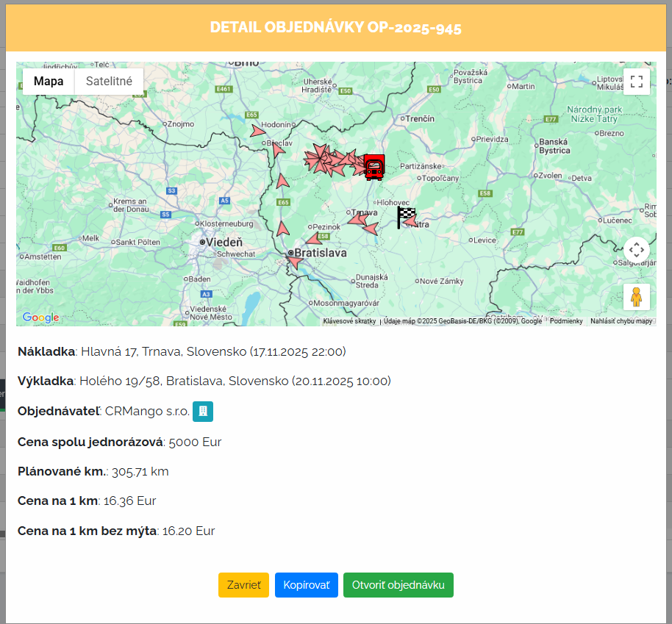Click the Street View pegman icon

point(636,297)
